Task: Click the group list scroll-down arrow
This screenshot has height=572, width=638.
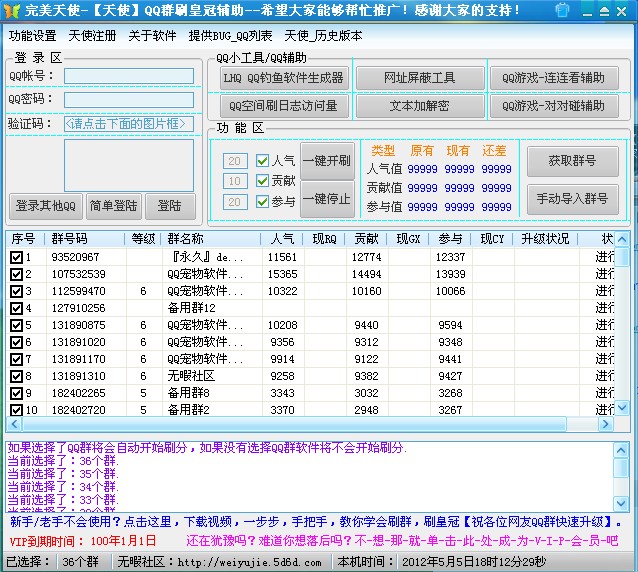Action: pyautogui.click(x=622, y=408)
